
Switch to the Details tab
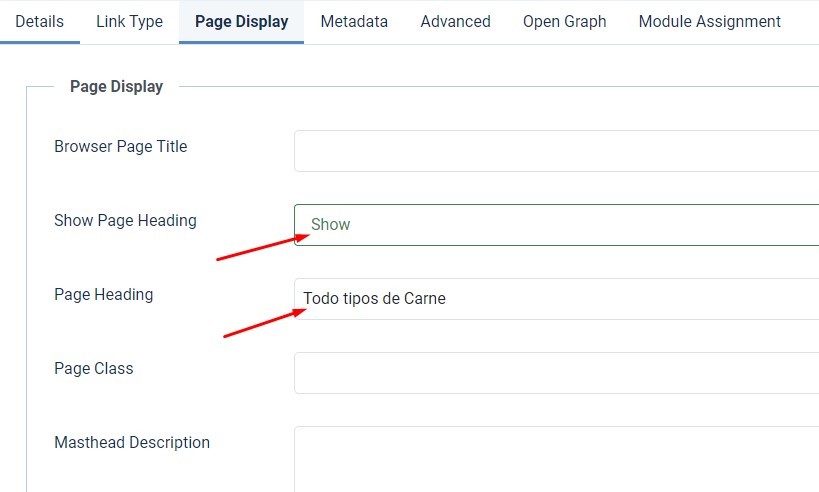pos(39,21)
